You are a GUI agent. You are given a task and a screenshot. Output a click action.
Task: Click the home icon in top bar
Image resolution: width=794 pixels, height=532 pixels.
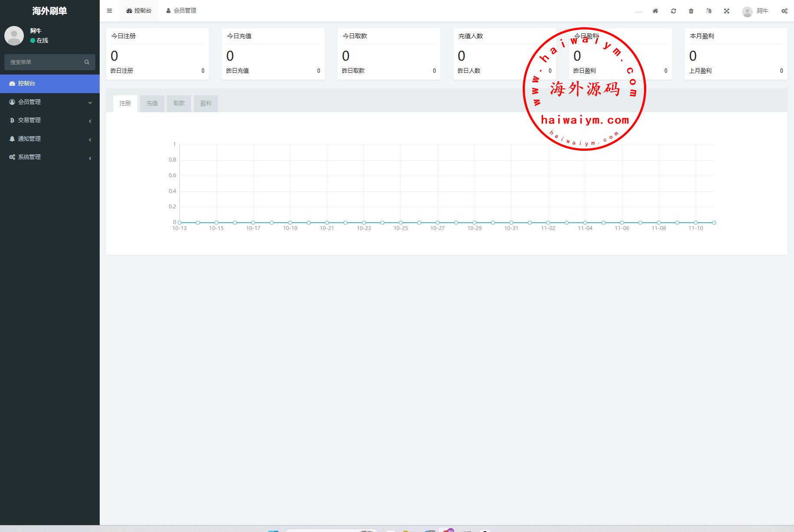pos(655,11)
